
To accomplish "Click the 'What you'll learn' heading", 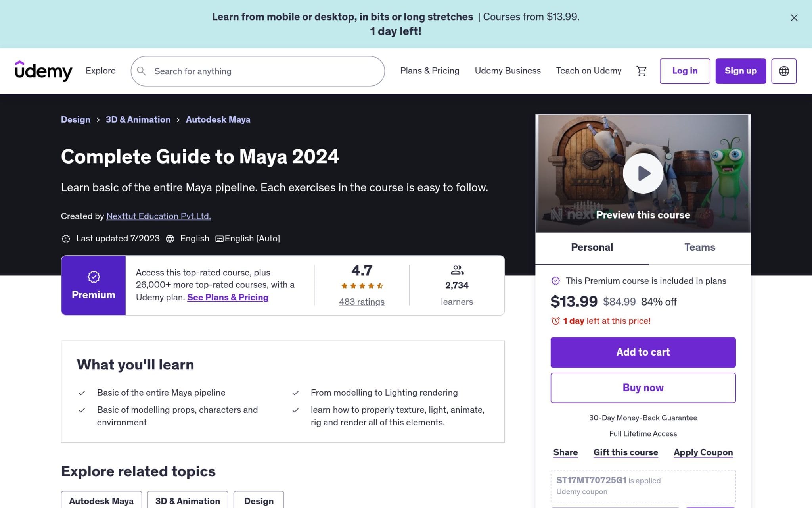I will (135, 364).
